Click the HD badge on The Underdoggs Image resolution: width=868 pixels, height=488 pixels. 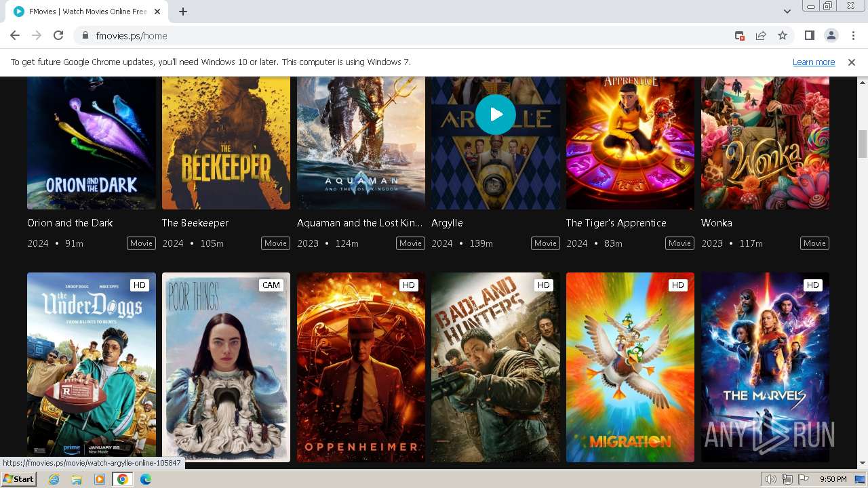pos(139,285)
